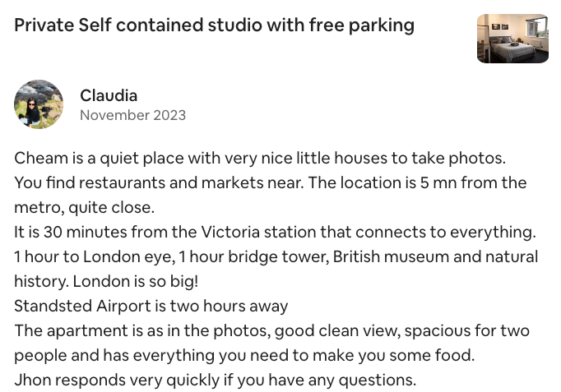
Task: Click the text 'metro, quite close.'
Action: [x=85, y=207]
